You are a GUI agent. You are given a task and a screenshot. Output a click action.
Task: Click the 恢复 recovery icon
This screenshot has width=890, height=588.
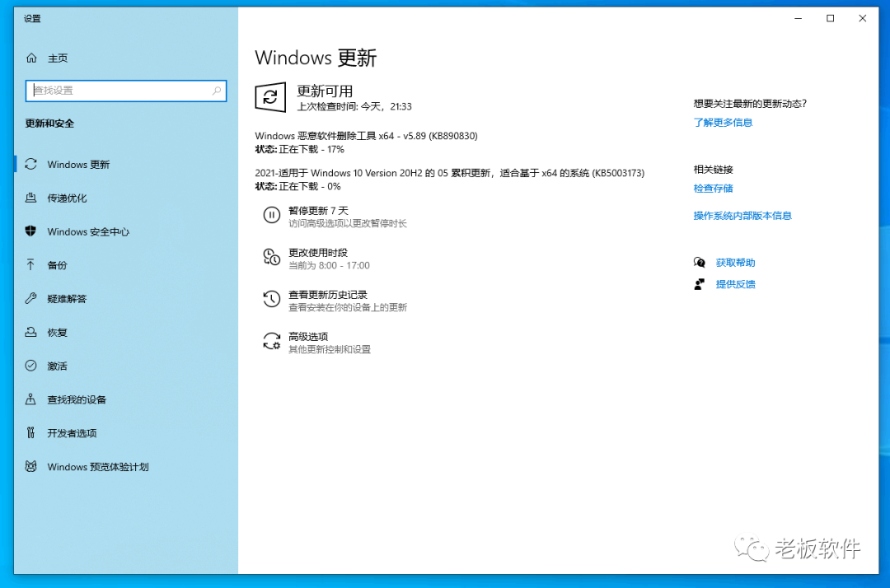pyautogui.click(x=31, y=332)
